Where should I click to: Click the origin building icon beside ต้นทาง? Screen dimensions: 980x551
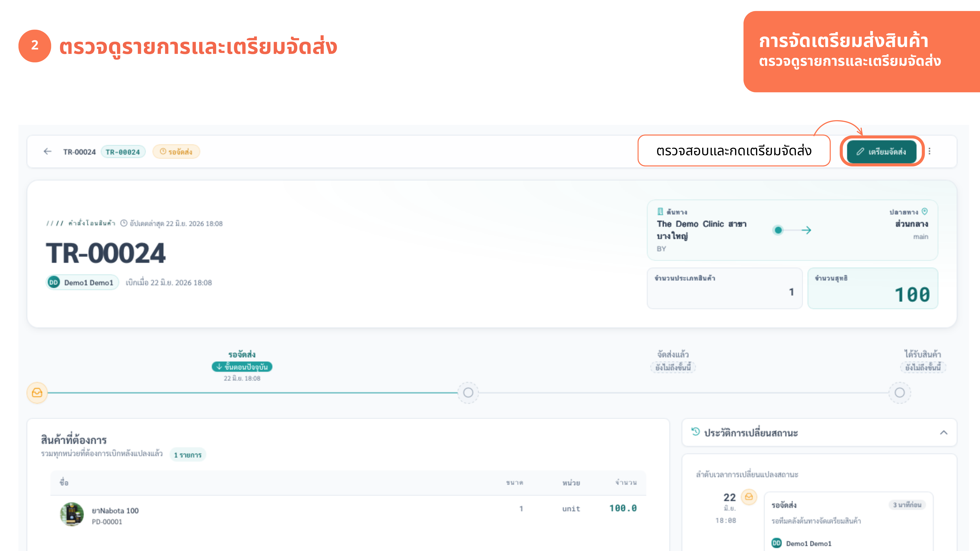coord(660,211)
